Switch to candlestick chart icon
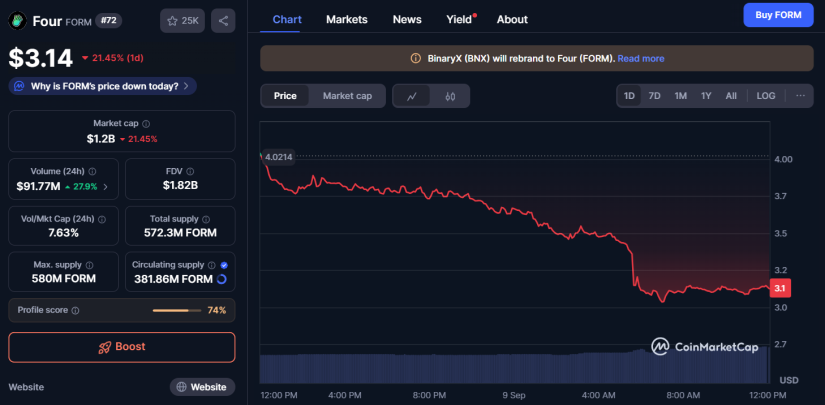The image size is (825, 405). 450,96
